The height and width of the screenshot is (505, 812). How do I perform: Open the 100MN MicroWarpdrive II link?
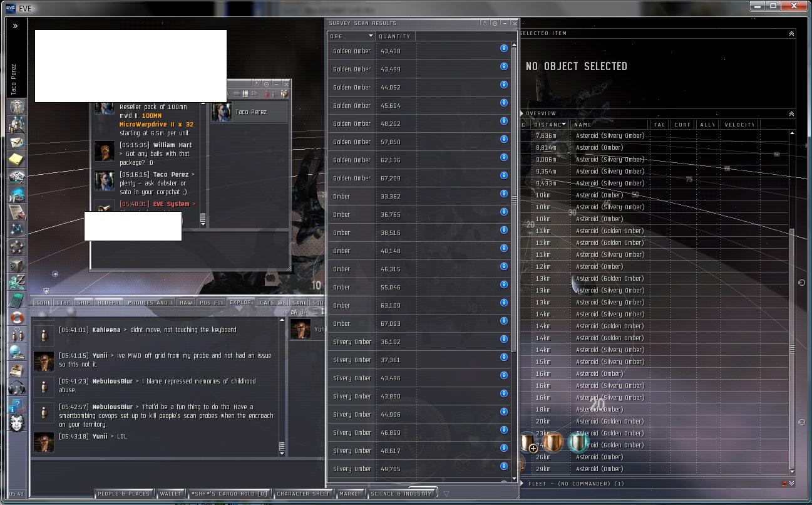pos(157,120)
